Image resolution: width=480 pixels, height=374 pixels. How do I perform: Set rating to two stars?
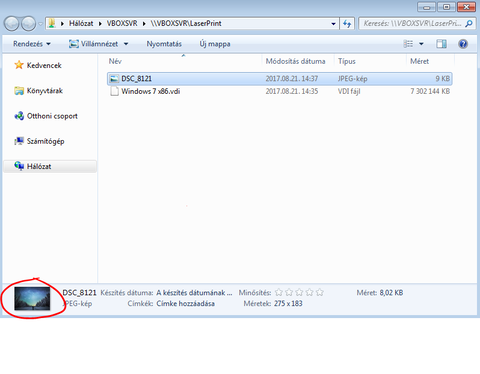(289, 293)
